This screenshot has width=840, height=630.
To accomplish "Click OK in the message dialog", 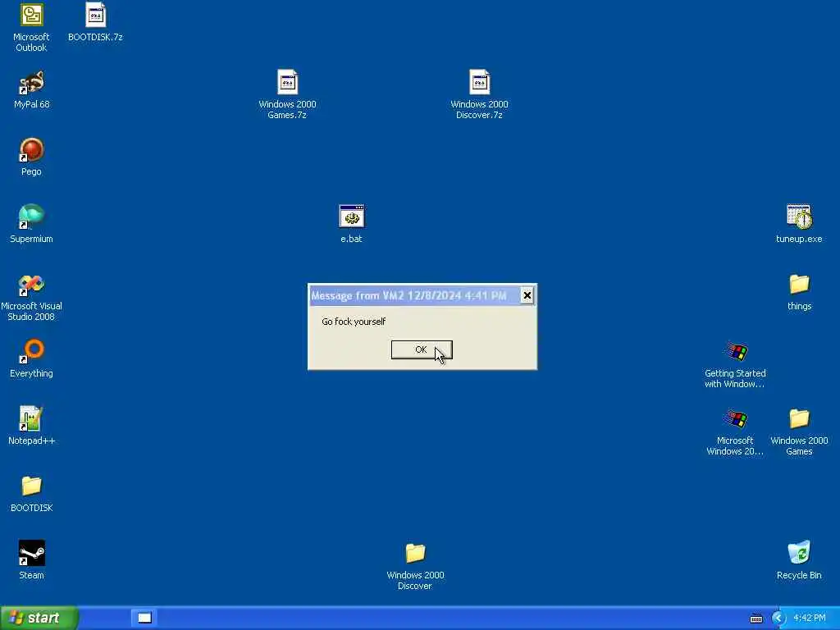I will coord(422,349).
